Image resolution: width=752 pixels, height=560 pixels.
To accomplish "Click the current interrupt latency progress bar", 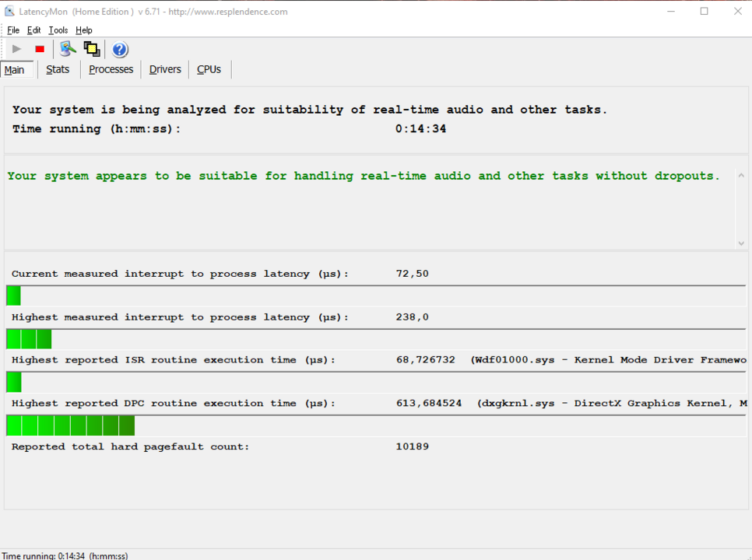I will (x=376, y=296).
